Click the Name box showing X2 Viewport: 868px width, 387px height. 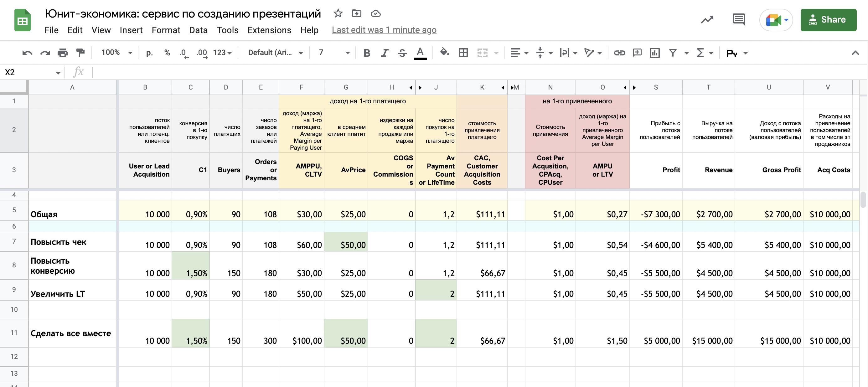click(32, 72)
